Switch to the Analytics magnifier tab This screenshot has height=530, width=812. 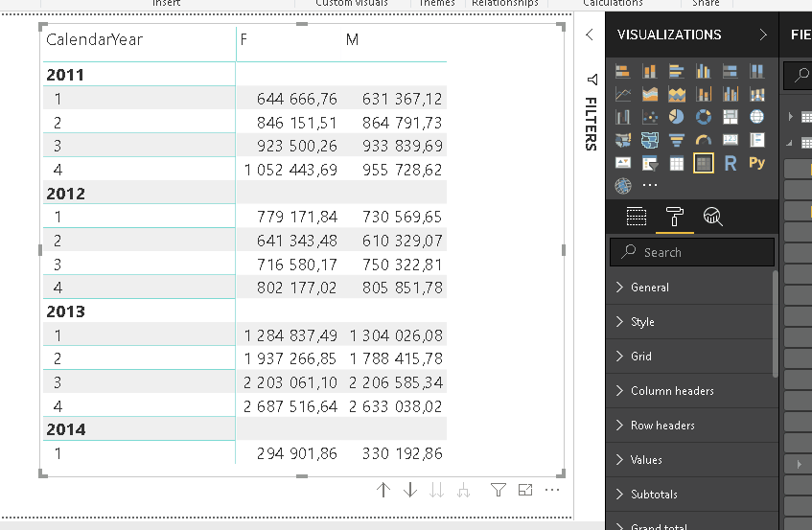tap(712, 217)
